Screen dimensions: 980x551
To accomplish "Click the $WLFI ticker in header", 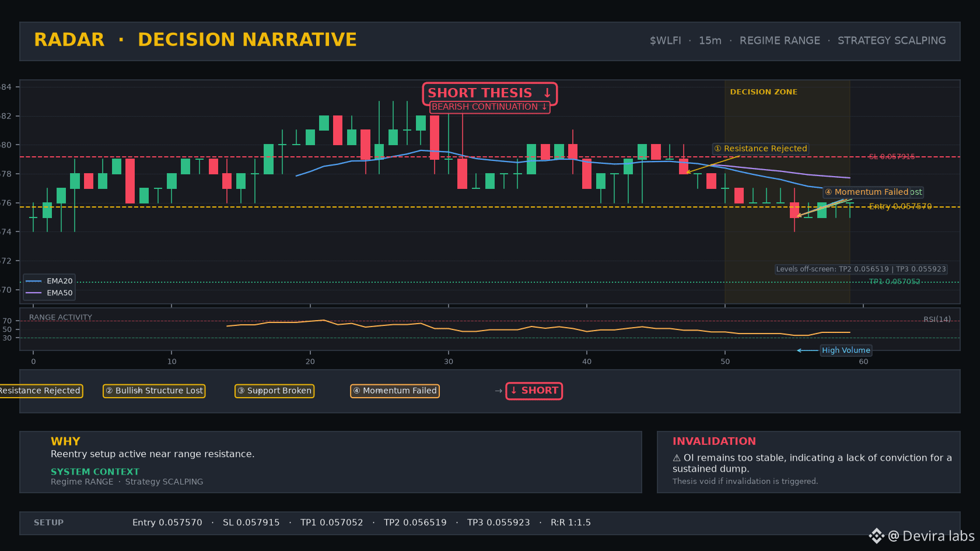I will tap(666, 41).
